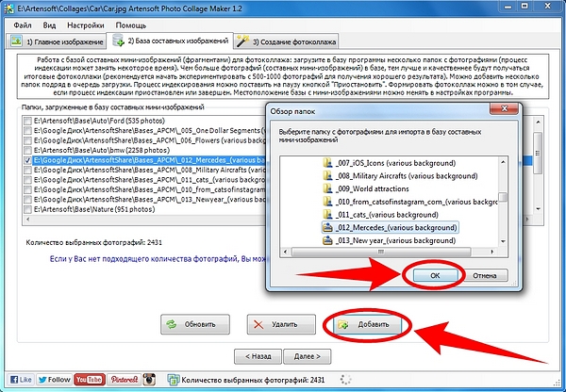Click the blue link text about photos
Image resolution: width=566 pixels, height=392 pixels.
158,259
